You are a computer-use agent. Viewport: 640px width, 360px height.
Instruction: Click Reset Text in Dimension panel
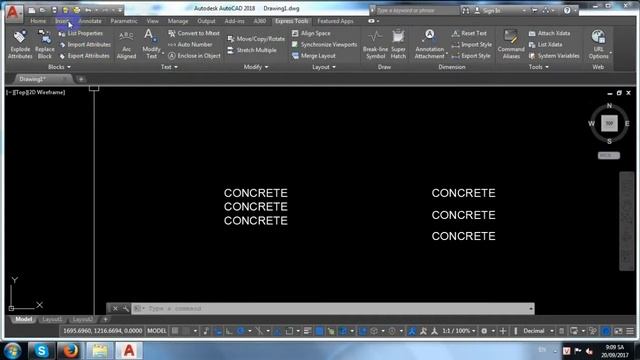click(x=469, y=33)
